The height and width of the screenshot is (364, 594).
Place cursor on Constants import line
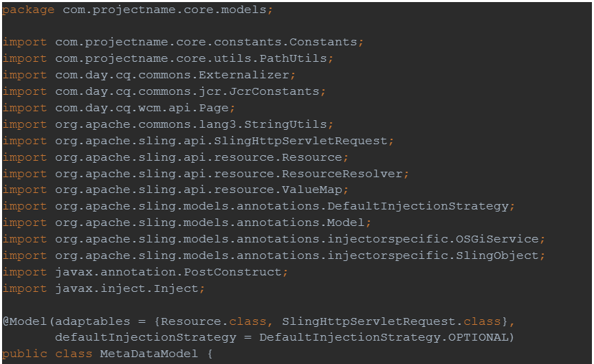point(183,42)
